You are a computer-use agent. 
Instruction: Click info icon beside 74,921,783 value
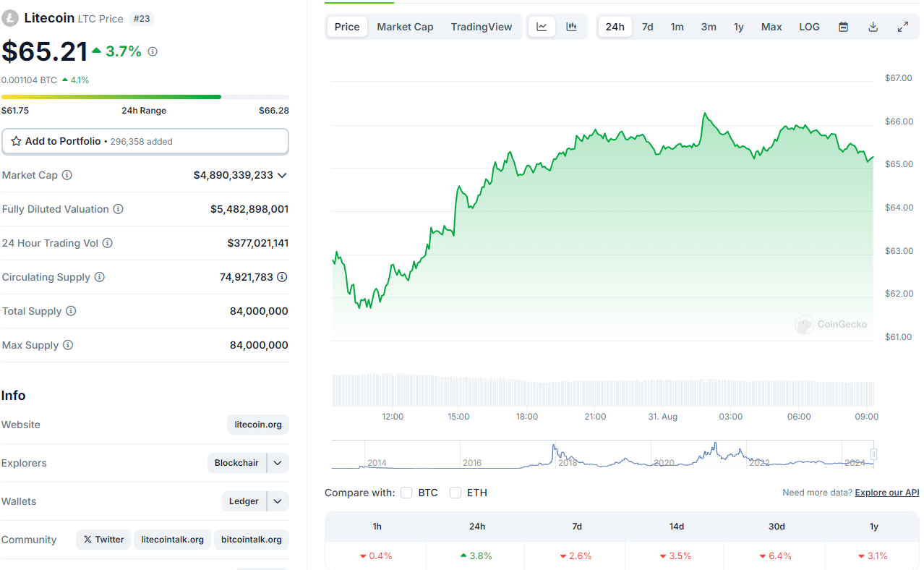point(283,277)
